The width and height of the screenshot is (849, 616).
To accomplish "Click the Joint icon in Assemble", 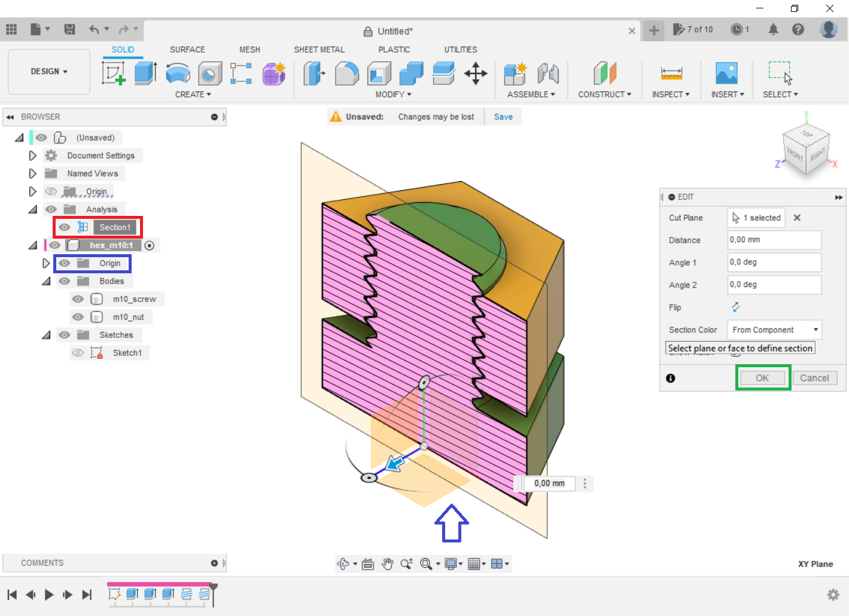I will coord(548,74).
